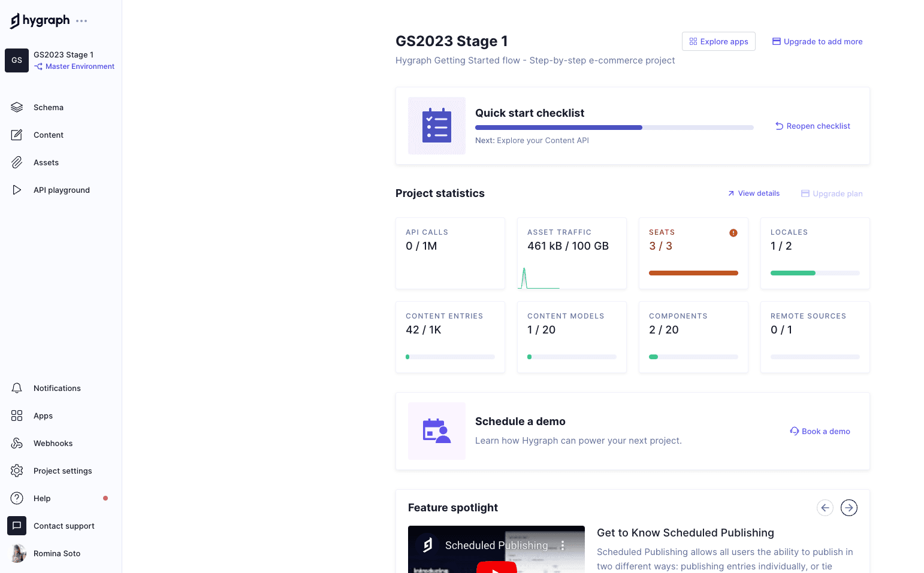Open the Schema section
The height and width of the screenshot is (573, 924).
[48, 107]
